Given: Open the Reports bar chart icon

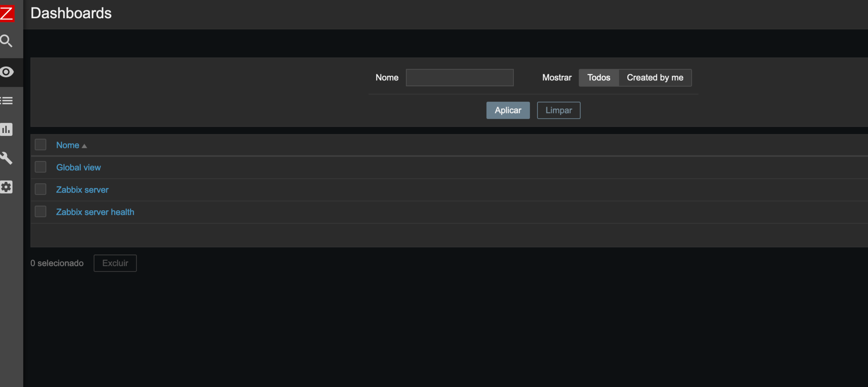Looking at the screenshot, I should click(7, 129).
